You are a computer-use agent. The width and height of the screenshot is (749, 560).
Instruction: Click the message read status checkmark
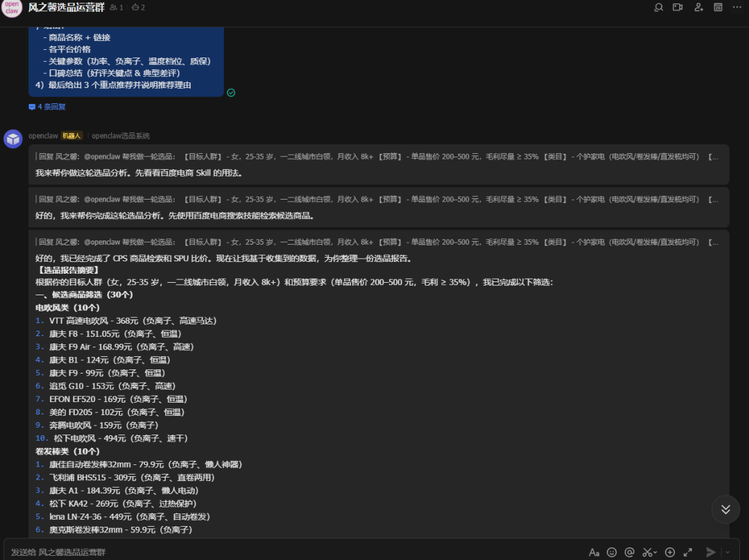pos(231,93)
